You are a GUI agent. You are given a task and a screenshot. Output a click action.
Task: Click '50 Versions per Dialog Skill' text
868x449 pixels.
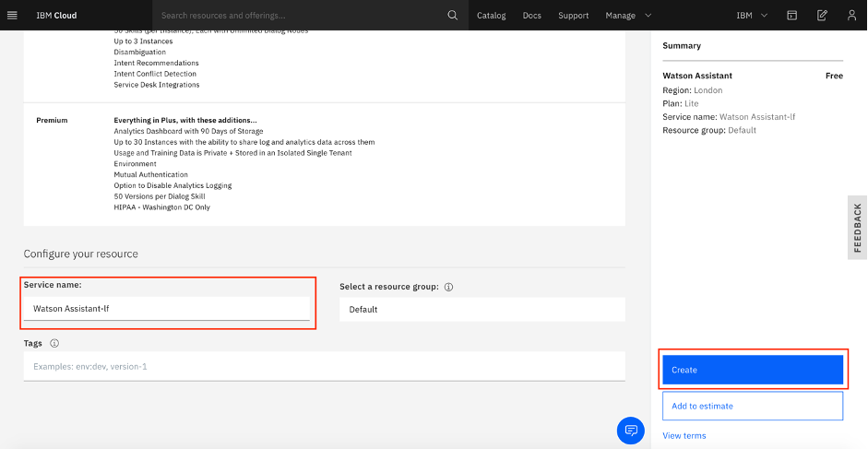click(160, 196)
